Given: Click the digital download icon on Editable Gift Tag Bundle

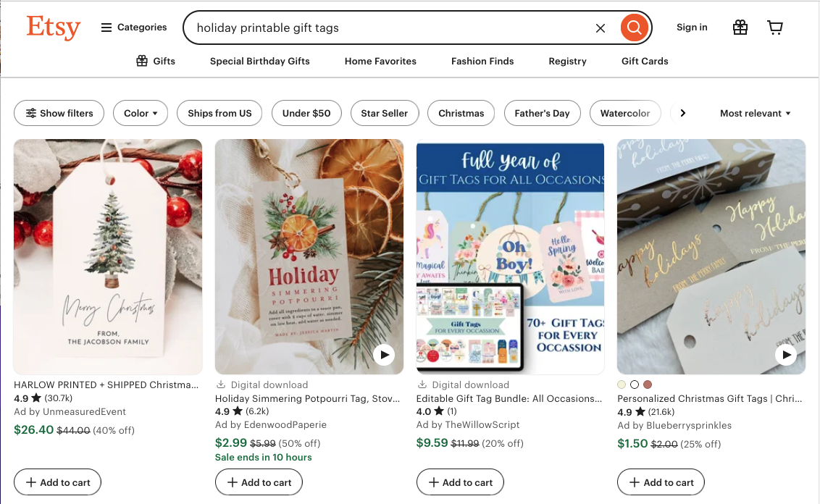Looking at the screenshot, I should [424, 385].
